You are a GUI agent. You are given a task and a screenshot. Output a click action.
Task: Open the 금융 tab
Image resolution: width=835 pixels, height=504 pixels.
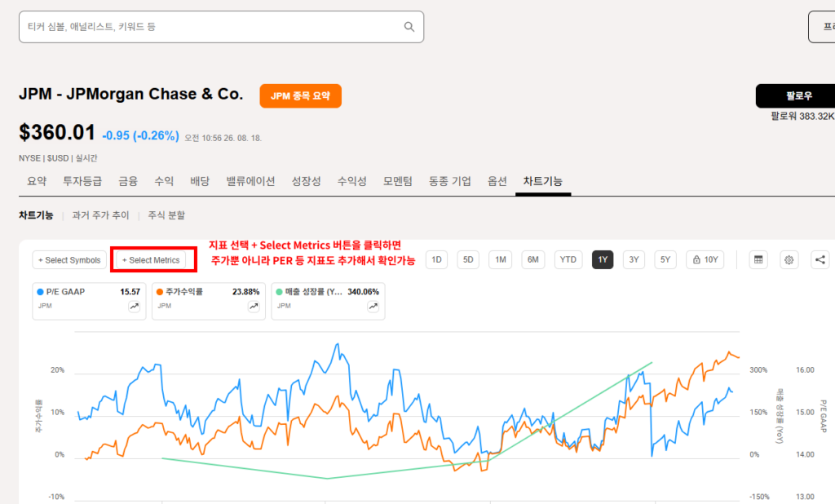128,181
